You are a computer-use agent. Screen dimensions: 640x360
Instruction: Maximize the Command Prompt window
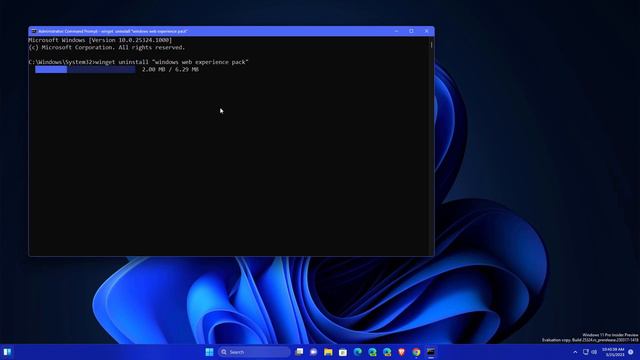tap(411, 31)
